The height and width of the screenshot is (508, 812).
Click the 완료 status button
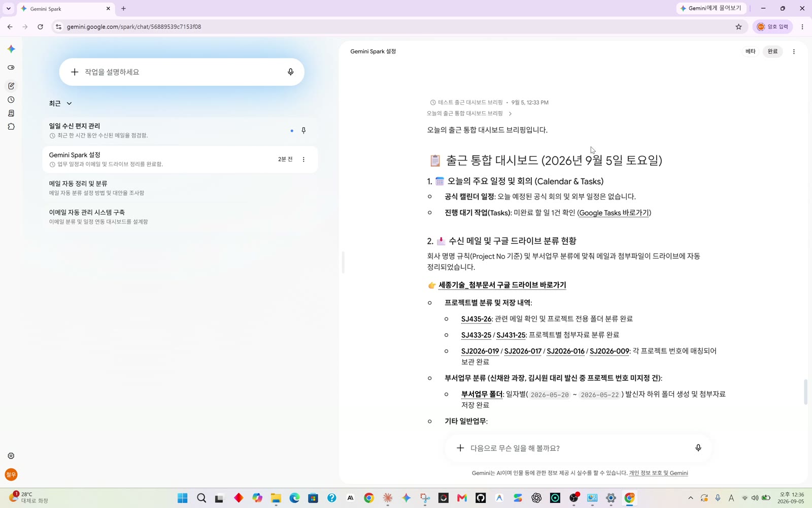[x=772, y=51]
